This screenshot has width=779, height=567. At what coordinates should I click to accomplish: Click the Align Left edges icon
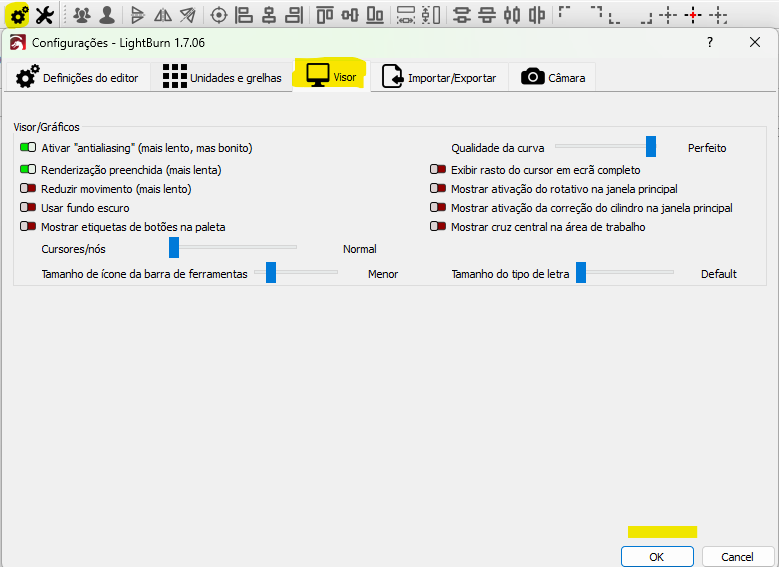pos(243,15)
